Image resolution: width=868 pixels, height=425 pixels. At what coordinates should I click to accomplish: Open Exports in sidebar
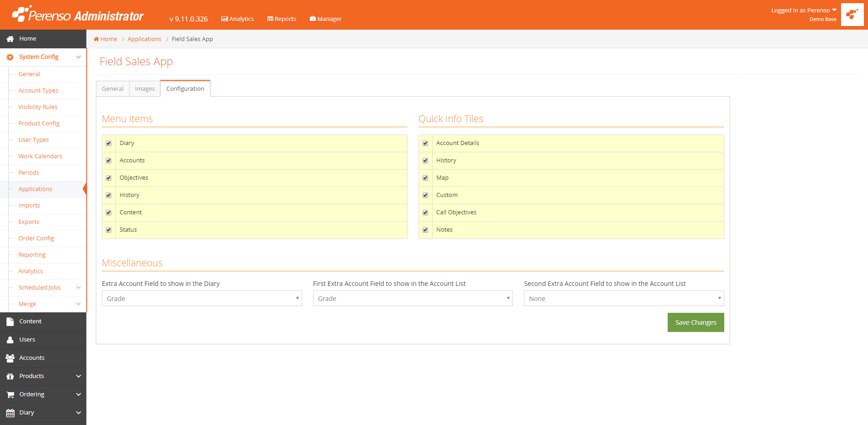pos(29,222)
